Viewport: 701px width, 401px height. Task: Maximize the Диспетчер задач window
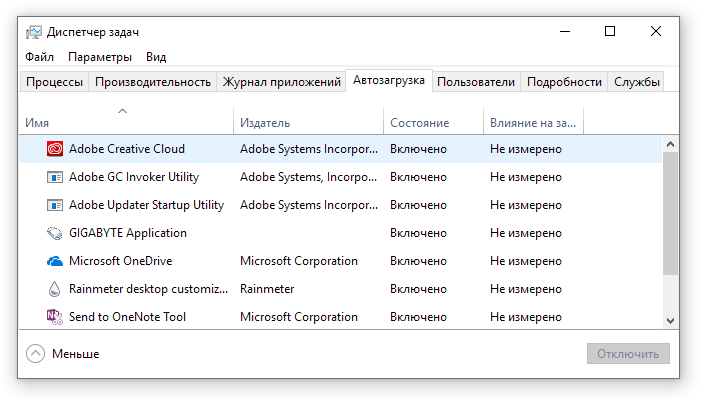tap(610, 31)
